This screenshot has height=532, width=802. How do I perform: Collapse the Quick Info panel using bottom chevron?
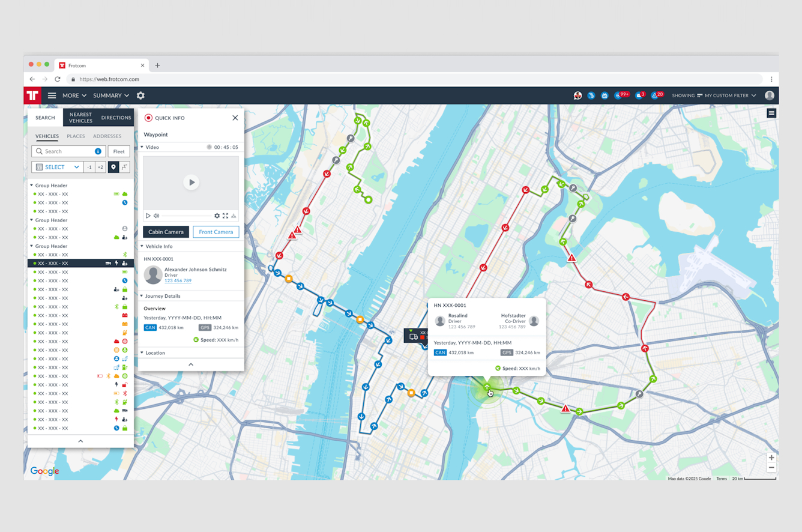coord(191,364)
